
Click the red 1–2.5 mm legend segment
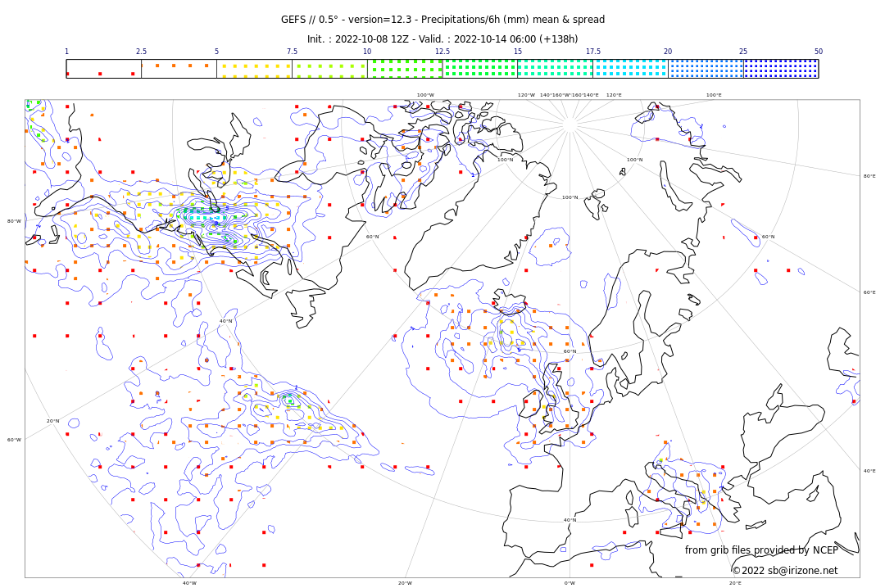pyautogui.click(x=104, y=68)
